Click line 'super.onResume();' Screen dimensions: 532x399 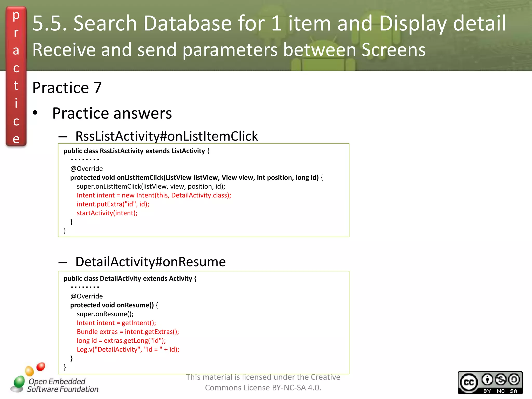tap(105, 314)
